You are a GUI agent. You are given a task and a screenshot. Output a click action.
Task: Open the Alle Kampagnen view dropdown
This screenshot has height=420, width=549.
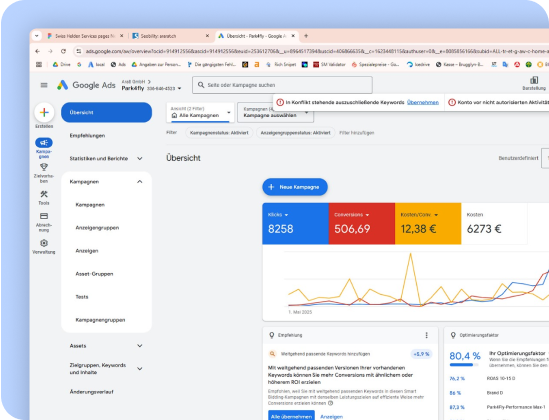tap(200, 112)
